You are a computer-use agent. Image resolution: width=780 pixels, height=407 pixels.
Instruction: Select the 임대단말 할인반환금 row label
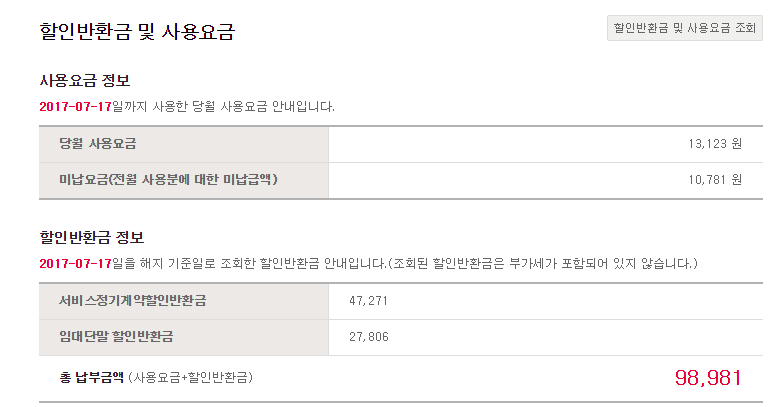(123, 337)
